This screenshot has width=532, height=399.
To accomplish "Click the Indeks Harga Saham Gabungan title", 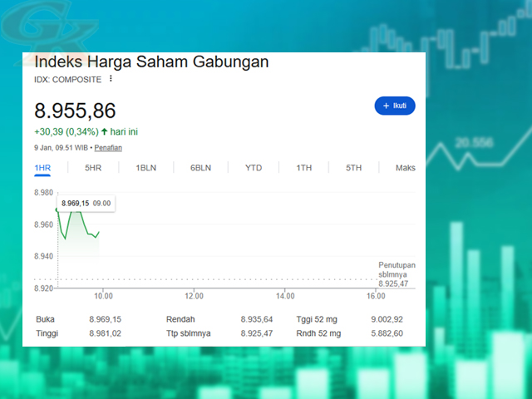I will pos(151,62).
